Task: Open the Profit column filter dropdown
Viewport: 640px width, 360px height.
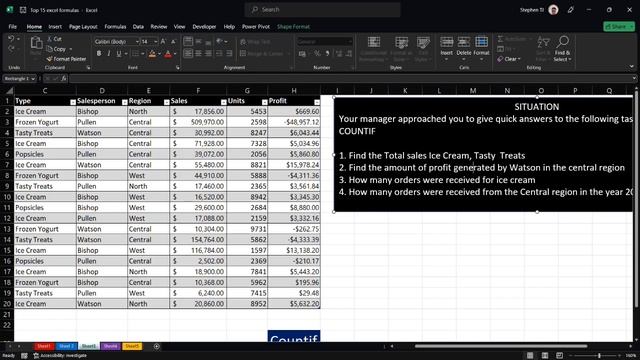Action: pos(317,102)
